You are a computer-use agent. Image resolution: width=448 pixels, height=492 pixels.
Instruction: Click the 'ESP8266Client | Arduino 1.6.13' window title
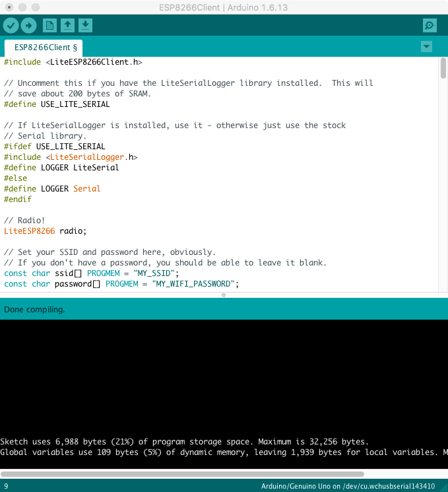click(223, 7)
